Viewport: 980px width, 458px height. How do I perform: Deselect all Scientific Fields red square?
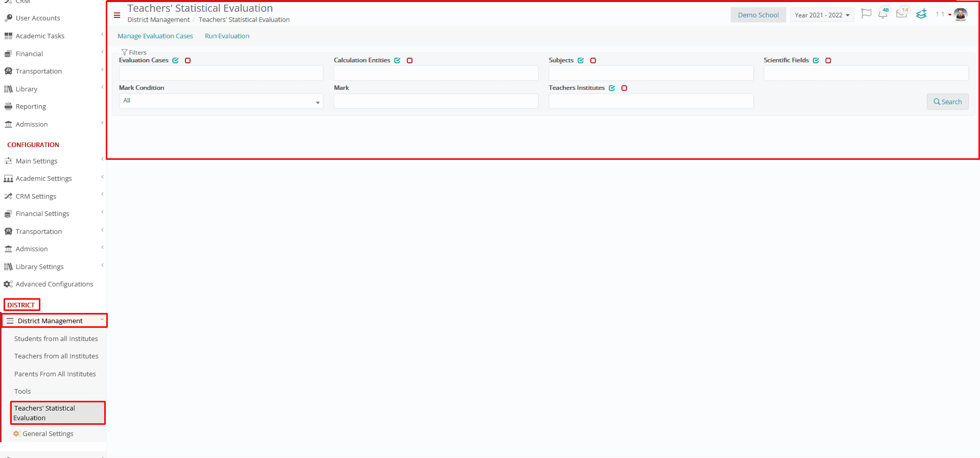click(x=828, y=60)
